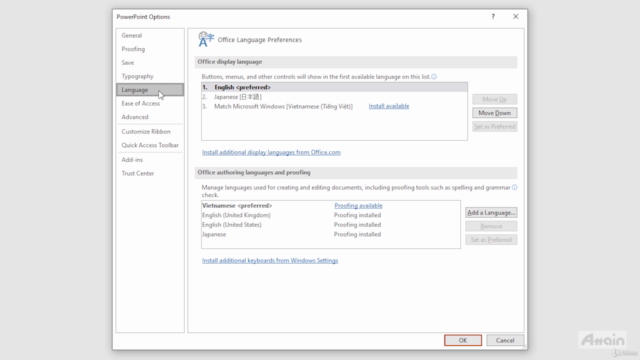Select English preferred display language row
Viewport: 640px width, 360px height.
tap(334, 87)
